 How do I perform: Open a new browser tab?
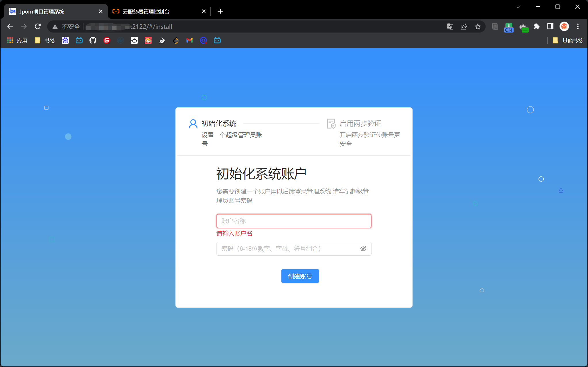coord(220,12)
